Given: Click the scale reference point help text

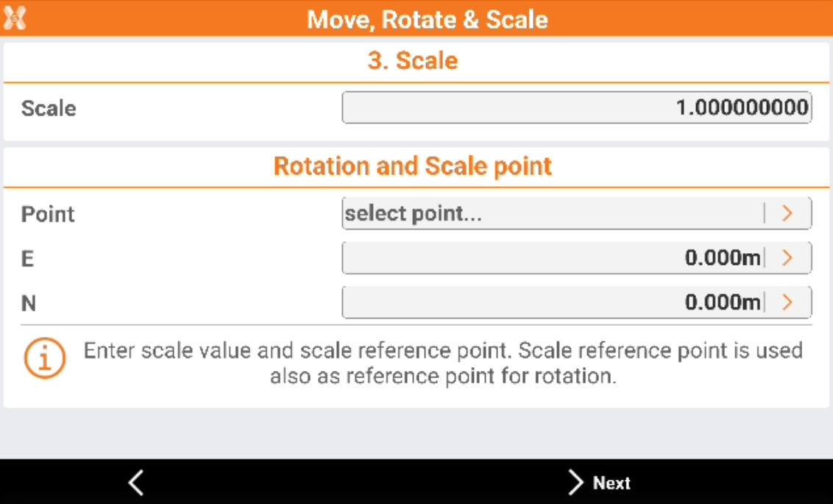Looking at the screenshot, I should tap(442, 363).
